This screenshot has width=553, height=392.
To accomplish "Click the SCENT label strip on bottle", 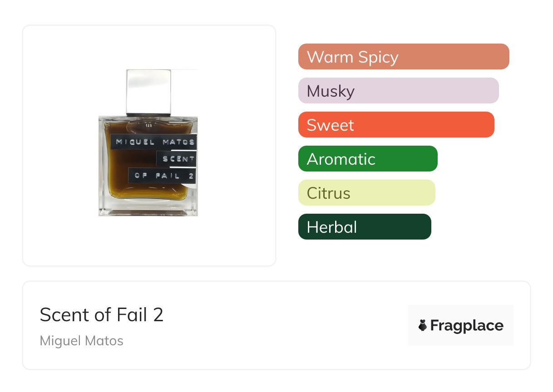I will [x=177, y=159].
